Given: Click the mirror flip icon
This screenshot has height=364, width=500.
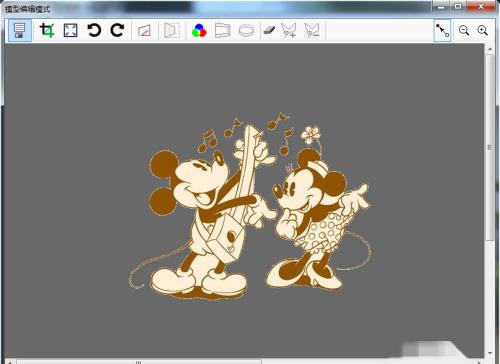Looking at the screenshot, I should (x=172, y=30).
